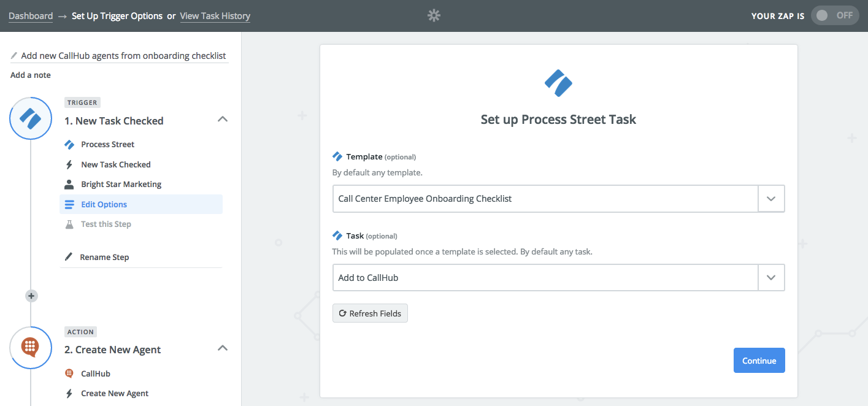
Task: Click the CallHub action circle icon
Action: click(x=31, y=347)
